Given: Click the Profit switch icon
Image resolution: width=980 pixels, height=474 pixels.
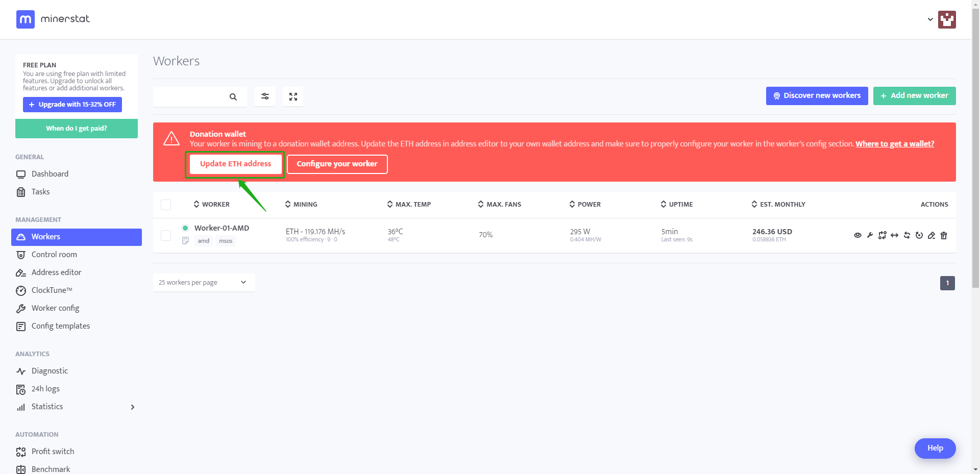Looking at the screenshot, I should (21, 452).
